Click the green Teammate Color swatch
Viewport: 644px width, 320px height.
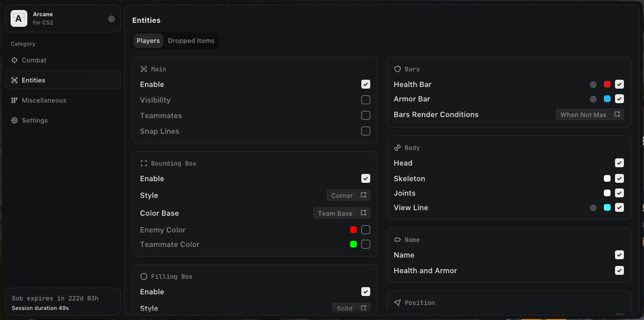(x=354, y=245)
